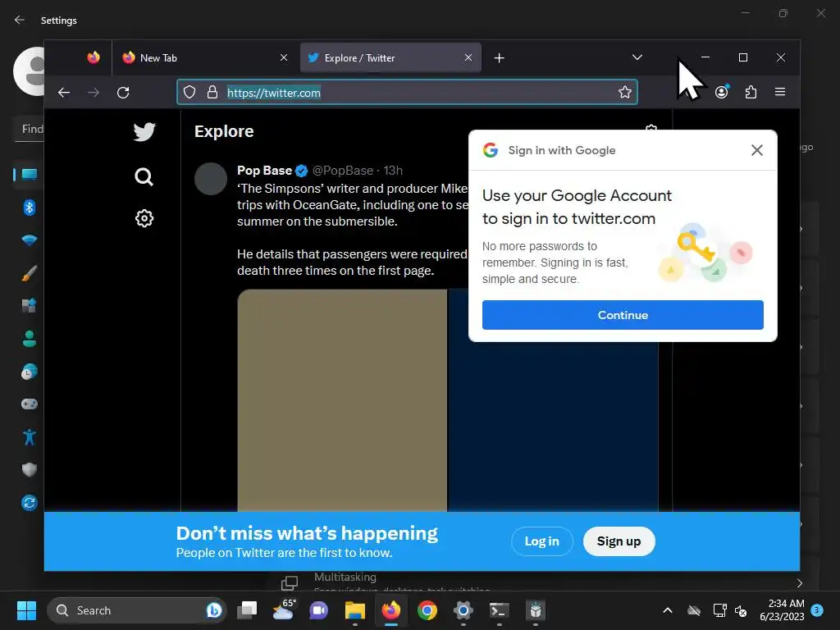Open Twitter settings gear in sidebar

(x=144, y=218)
